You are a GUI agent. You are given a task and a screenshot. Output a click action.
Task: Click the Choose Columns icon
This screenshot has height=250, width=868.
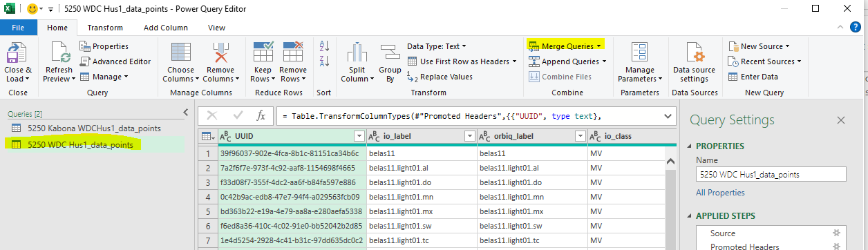point(181,52)
